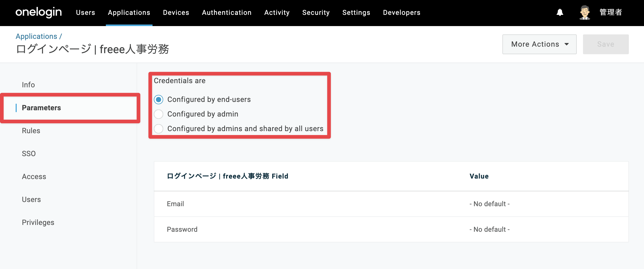Open the Email field row
This screenshot has width=644, height=269.
click(391, 204)
